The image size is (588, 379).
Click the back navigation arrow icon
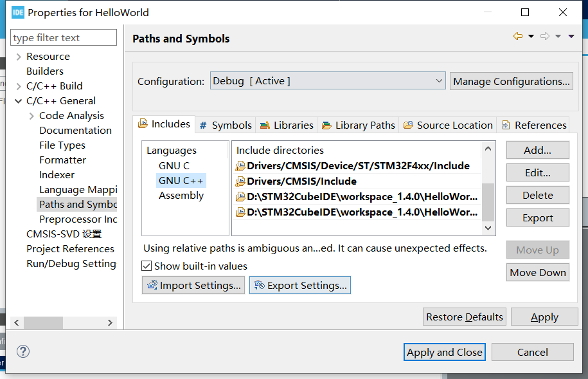517,37
